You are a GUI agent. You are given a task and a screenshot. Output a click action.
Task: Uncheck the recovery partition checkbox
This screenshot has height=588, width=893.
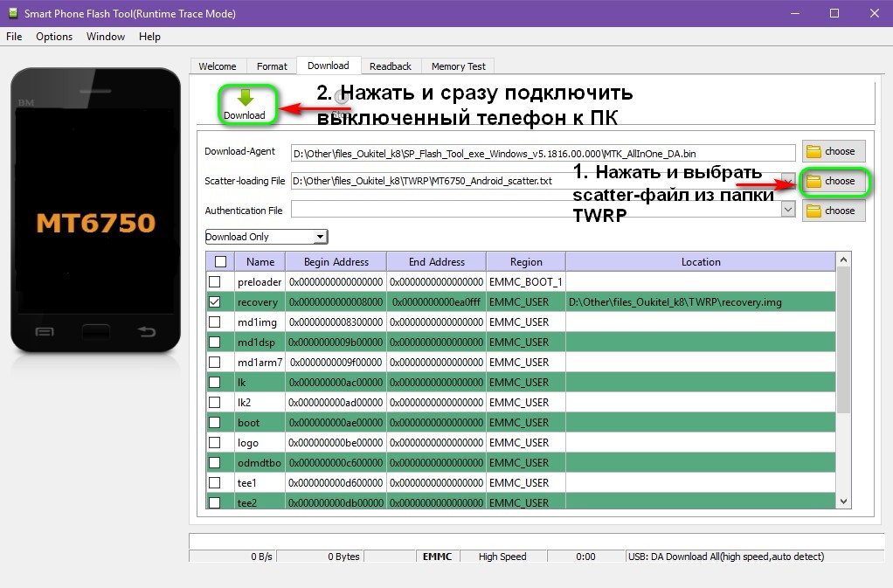[215, 302]
